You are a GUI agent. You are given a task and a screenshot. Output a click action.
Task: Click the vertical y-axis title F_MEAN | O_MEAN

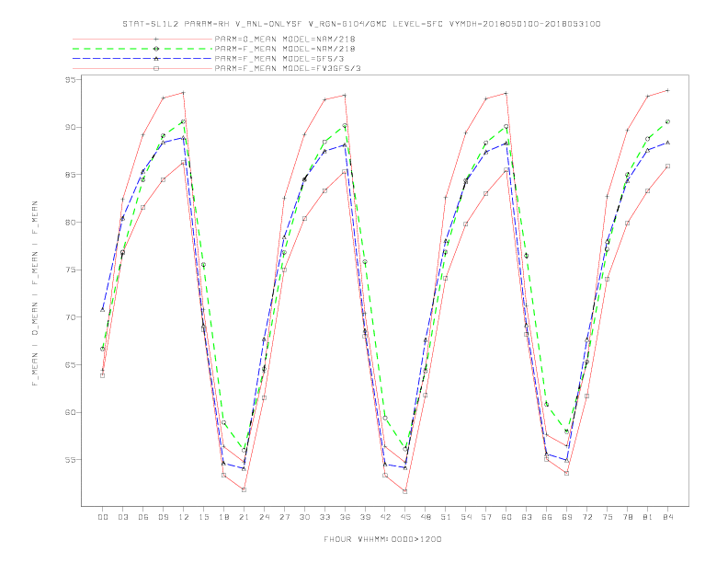(35, 293)
